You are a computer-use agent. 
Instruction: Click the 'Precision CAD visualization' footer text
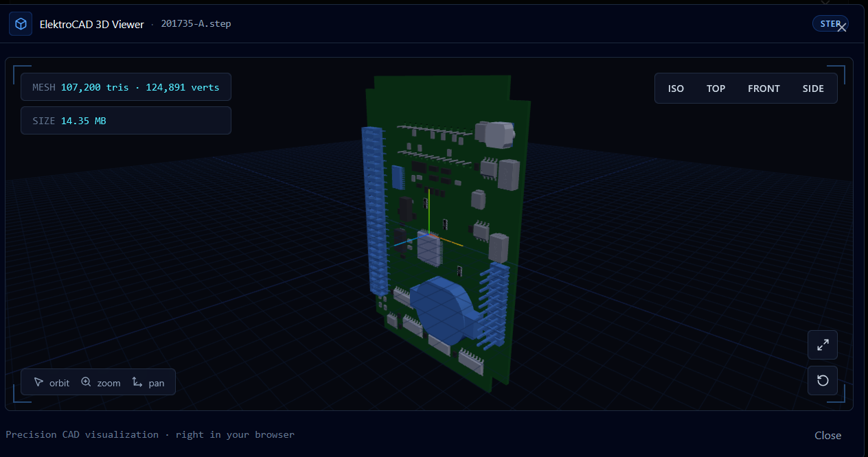tap(150, 434)
